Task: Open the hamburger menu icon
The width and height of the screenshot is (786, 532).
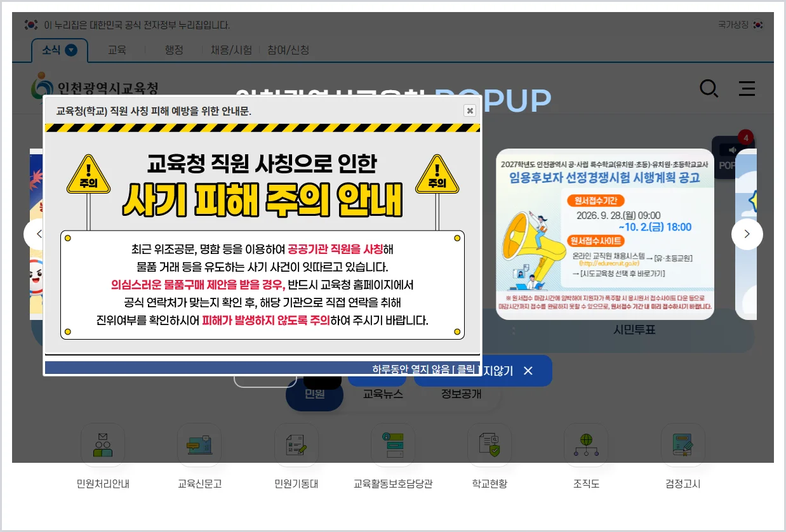Action: click(747, 88)
